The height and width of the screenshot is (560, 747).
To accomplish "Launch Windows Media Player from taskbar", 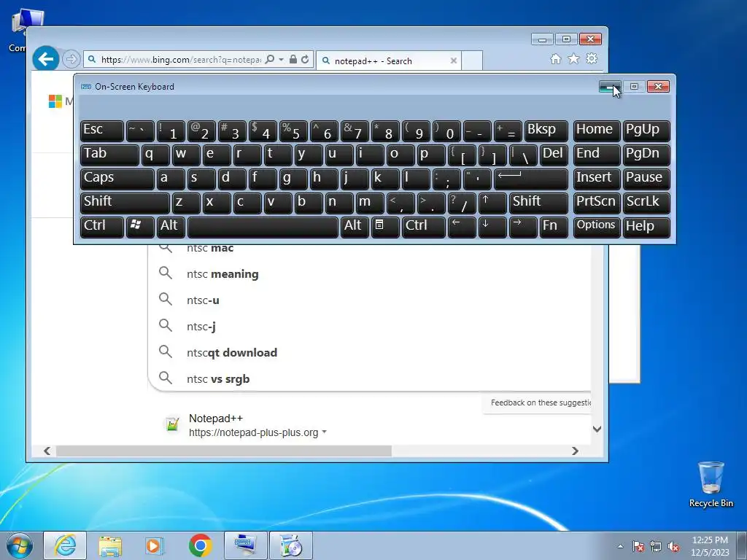I will point(154,545).
